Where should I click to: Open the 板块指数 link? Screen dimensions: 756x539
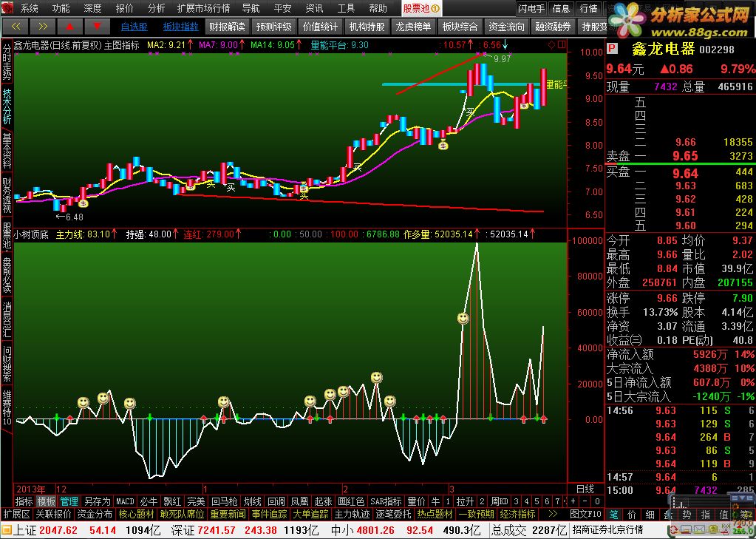(x=181, y=27)
